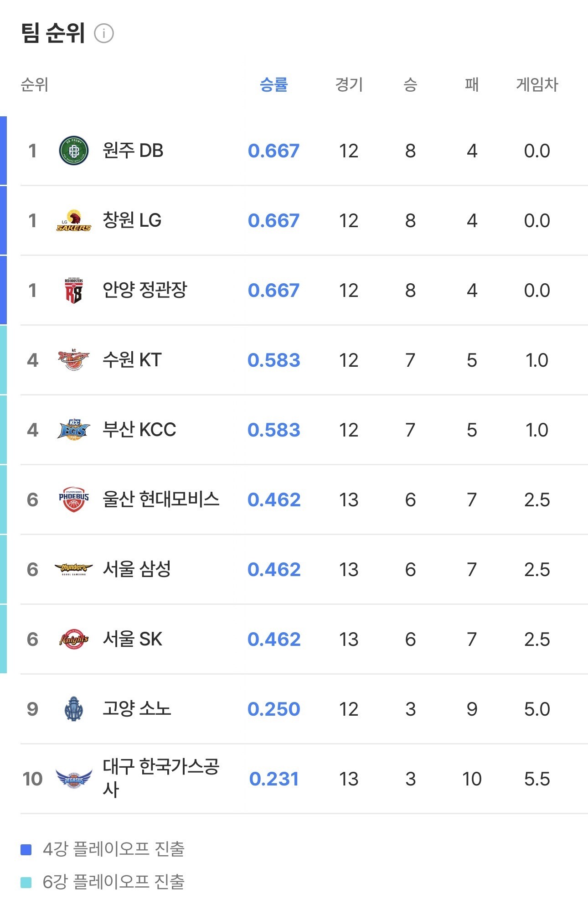The width and height of the screenshot is (588, 910).
Task: Select the 패 column header
Action: point(472,84)
